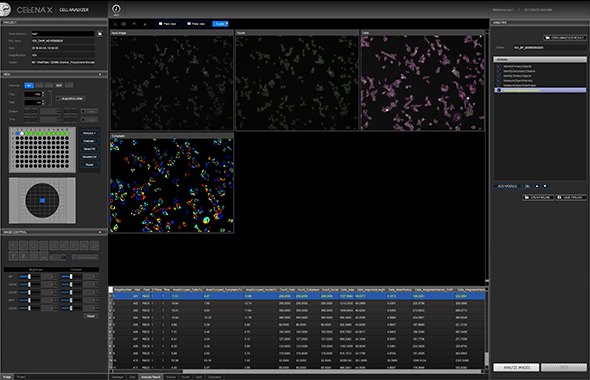Move the selected module down with arrow

pyautogui.click(x=545, y=186)
